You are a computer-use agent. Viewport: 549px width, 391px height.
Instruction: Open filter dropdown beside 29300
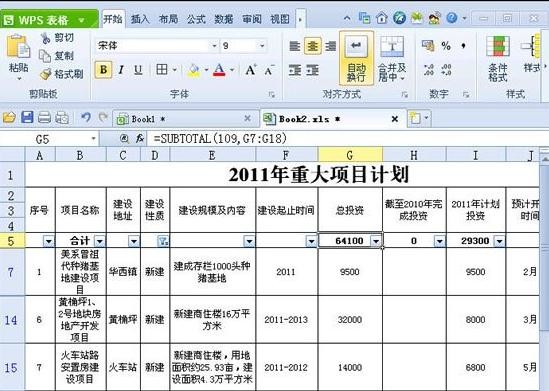[500, 241]
